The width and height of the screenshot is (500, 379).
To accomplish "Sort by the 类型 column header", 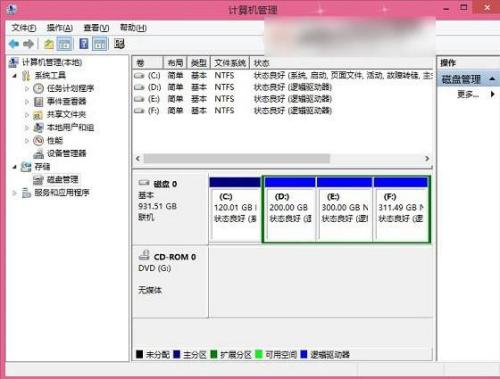I will [199, 63].
